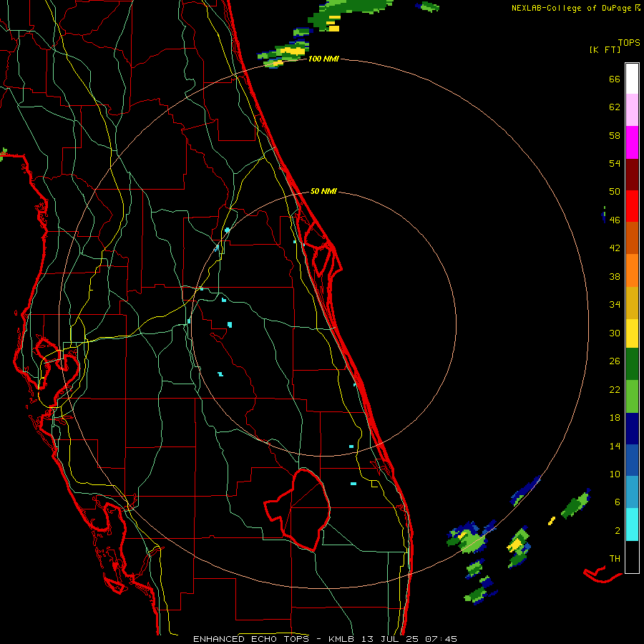The width and height of the screenshot is (644, 644).
Task: Click the dark green legend swatch
Action: 632,364
